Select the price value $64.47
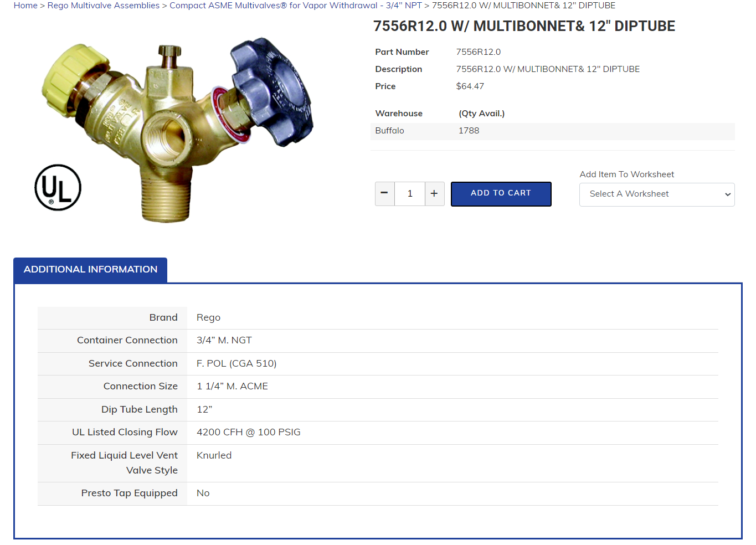The image size is (756, 545). pyautogui.click(x=470, y=86)
